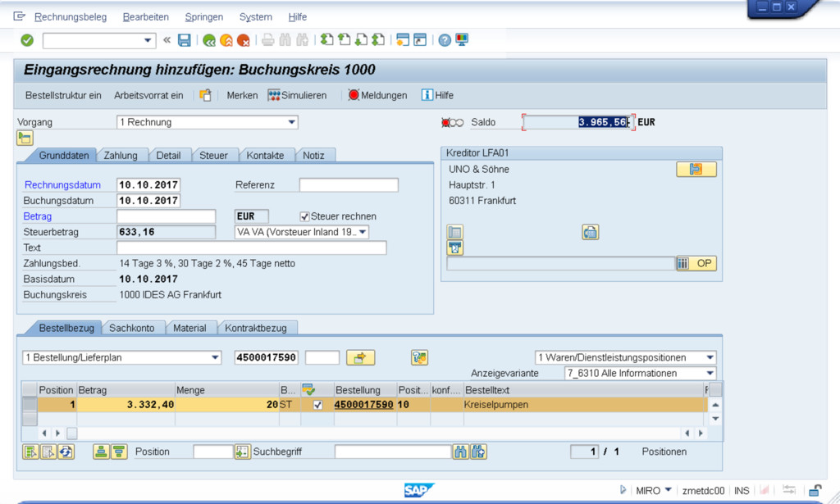
Task: Toggle the checkbox in Kreiselpumpen row
Action: click(317, 405)
